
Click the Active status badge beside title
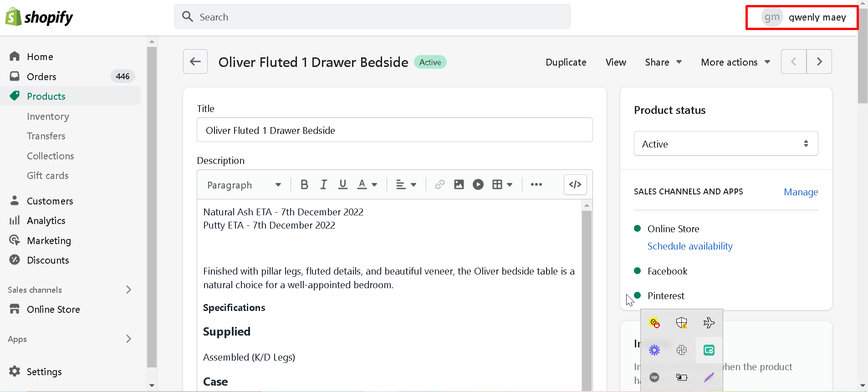click(430, 62)
